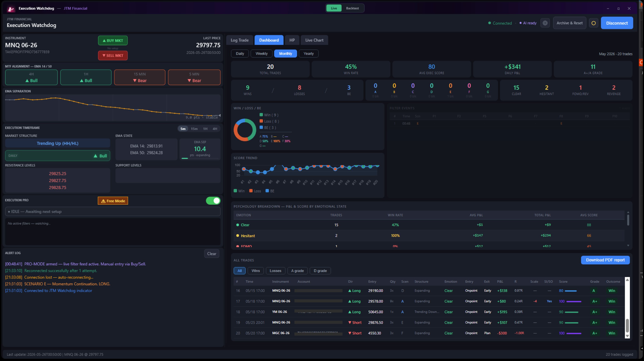
Task: Switch mode to Backtest
Action: pos(352,8)
